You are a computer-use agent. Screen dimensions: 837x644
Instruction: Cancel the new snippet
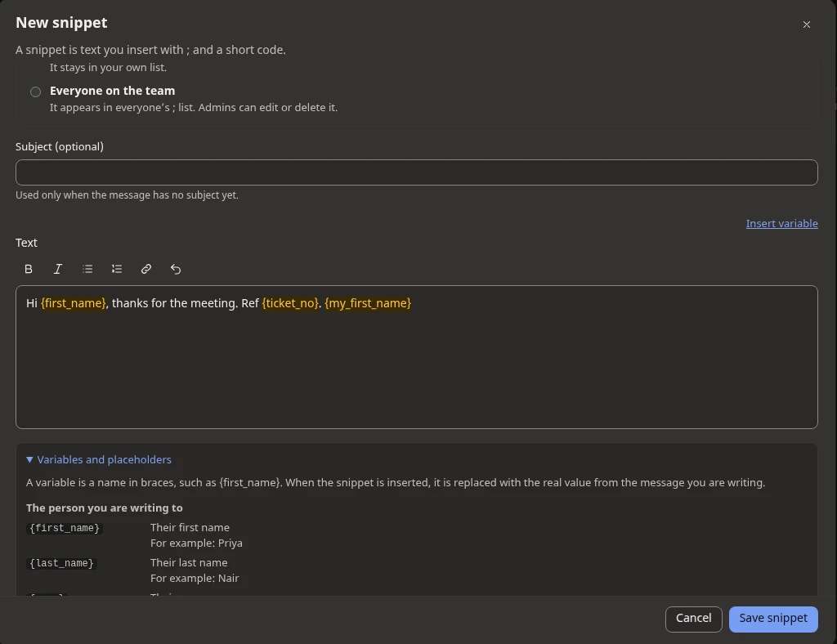pos(693,619)
